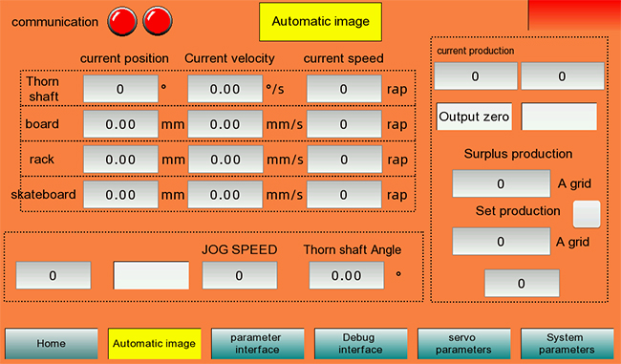Screen dimensions: 621x364
Task: Open the parameter interface tab
Action: pos(257,343)
